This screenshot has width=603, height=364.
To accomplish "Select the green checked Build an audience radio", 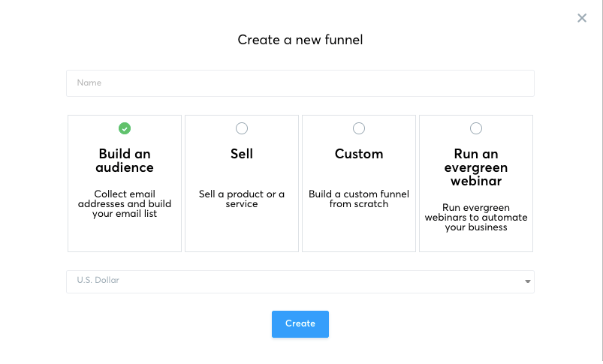I will coord(125,128).
